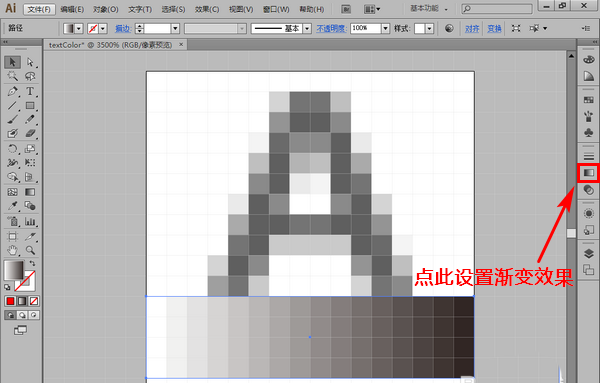Select the Pen tool
Image resolution: width=600 pixels, height=383 pixels.
(12, 91)
